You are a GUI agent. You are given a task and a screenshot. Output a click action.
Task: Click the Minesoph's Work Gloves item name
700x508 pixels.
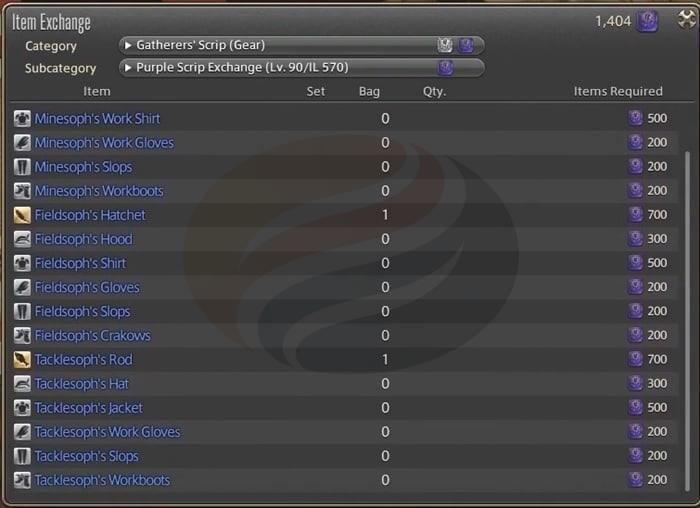(104, 143)
